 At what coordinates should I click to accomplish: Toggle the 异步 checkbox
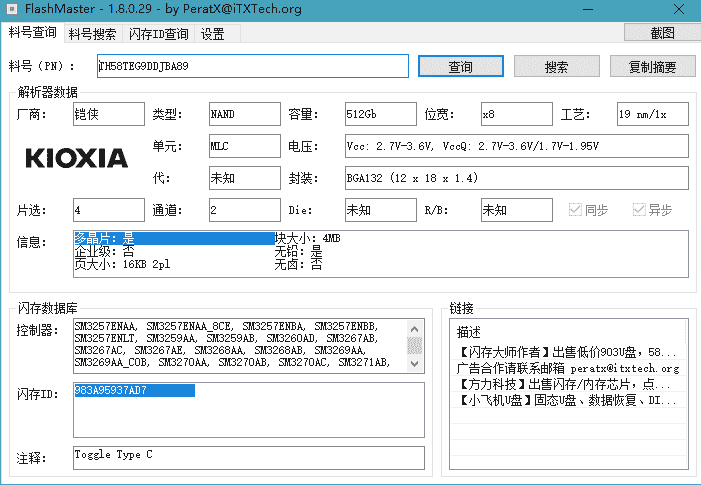[x=653, y=210]
